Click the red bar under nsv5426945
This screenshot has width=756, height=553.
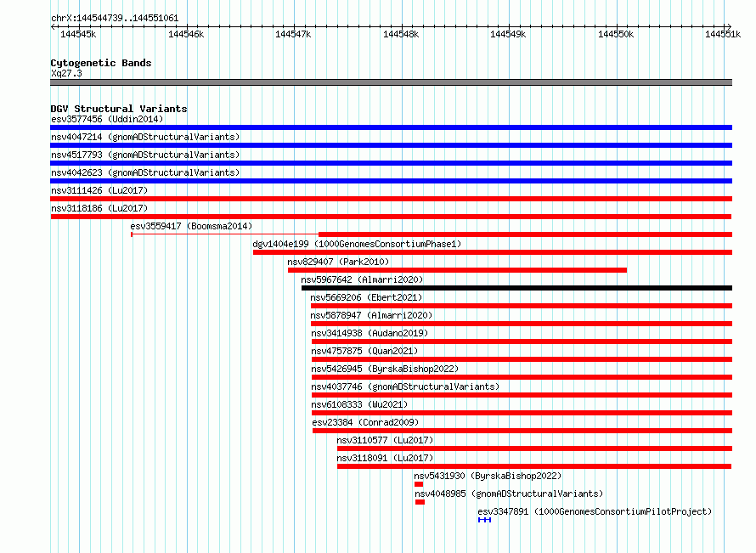[522, 377]
